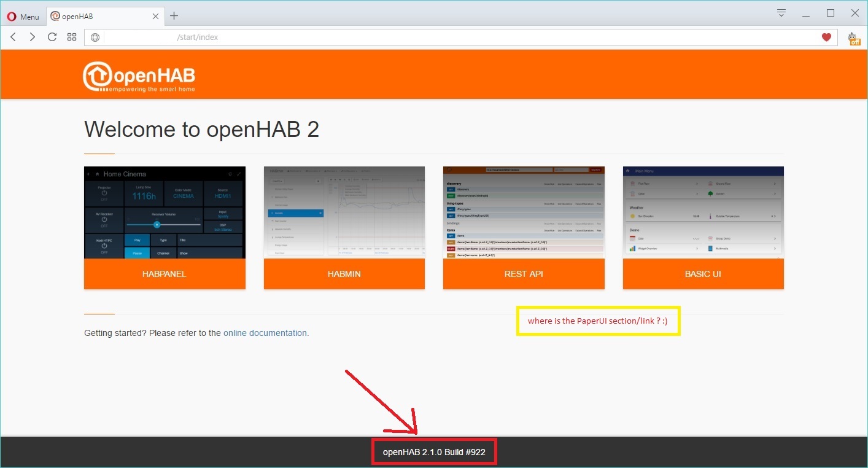Click the openHAB 2.1.0 Build #922 footer text
The width and height of the screenshot is (868, 468).
click(434, 452)
